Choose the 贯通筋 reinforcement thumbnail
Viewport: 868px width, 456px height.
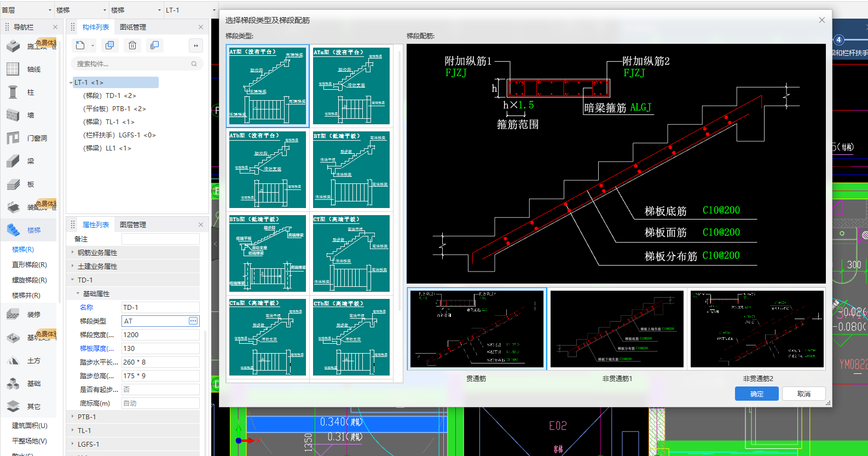(477, 329)
